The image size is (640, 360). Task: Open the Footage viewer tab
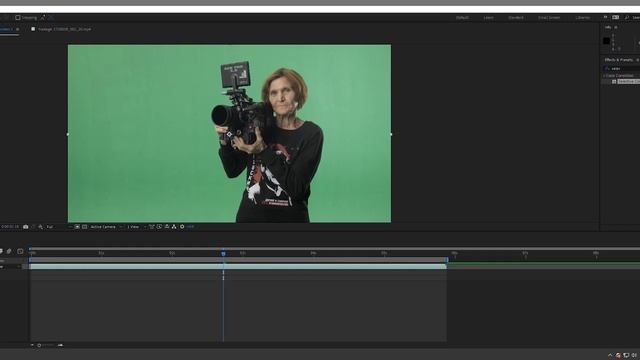(x=64, y=29)
